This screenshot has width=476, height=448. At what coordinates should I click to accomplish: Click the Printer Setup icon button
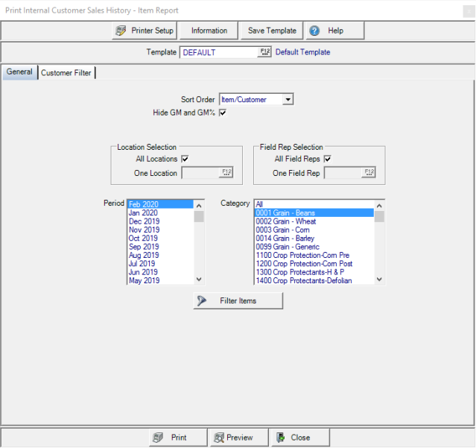[x=121, y=31]
